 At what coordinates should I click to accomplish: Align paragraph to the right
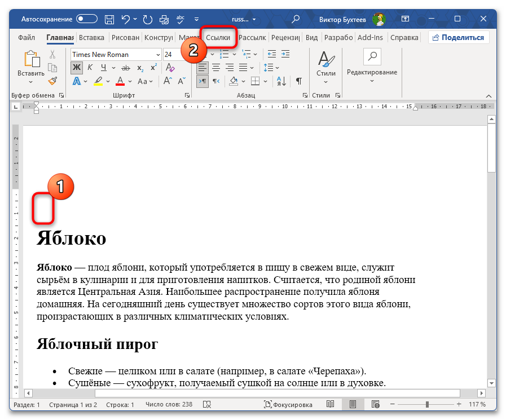tap(230, 68)
